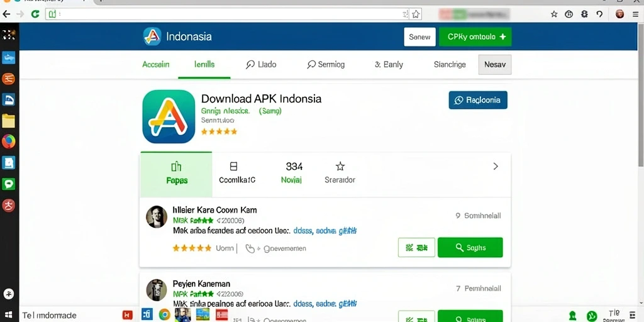Open the Semniog search tab
This screenshot has width=644, height=322.
coord(326,65)
